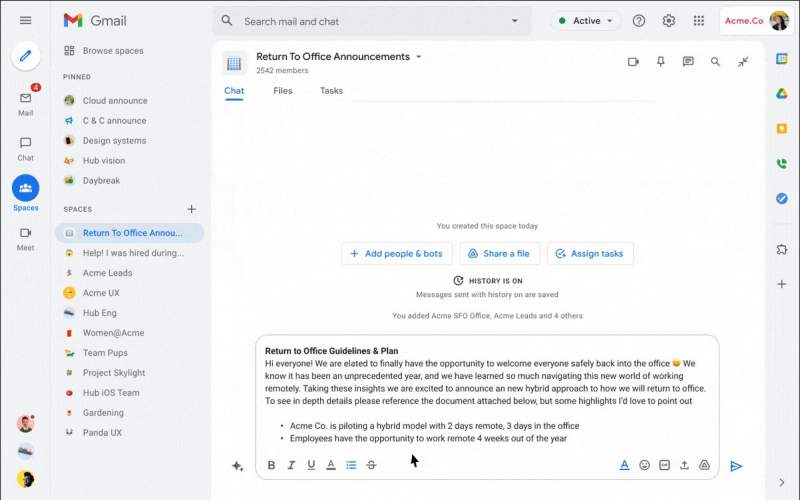
Task: Open C & C announce space
Action: [114, 120]
